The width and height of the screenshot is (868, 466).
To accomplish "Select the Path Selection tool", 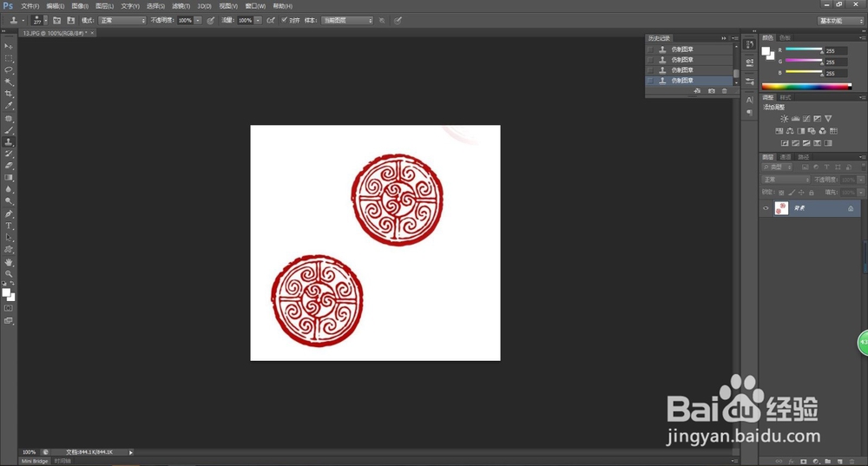I will pyautogui.click(x=9, y=238).
